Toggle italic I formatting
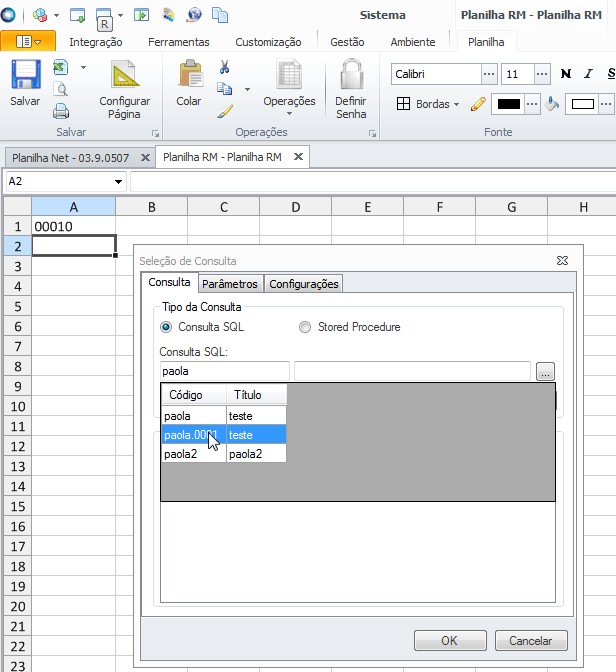 [589, 74]
